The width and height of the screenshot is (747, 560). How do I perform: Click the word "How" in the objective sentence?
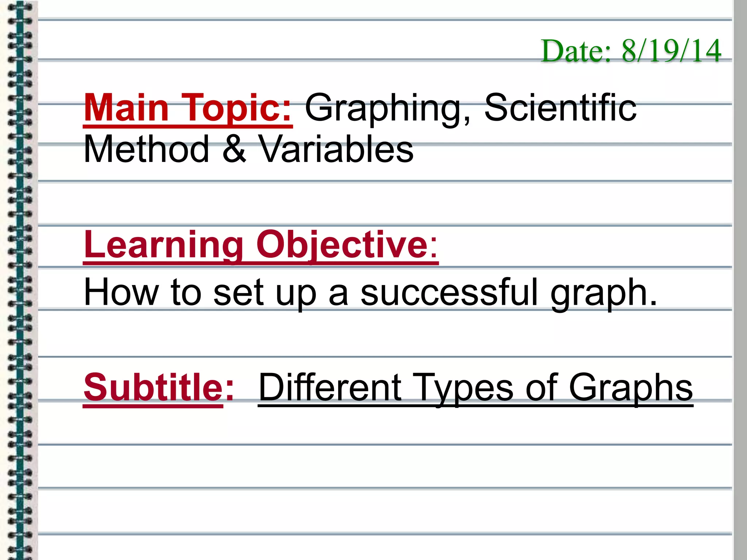pyautogui.click(x=121, y=292)
